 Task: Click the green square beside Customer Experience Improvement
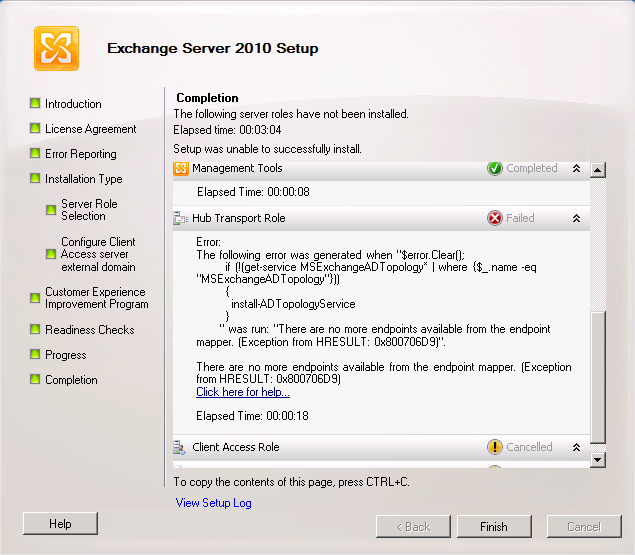pos(35,298)
